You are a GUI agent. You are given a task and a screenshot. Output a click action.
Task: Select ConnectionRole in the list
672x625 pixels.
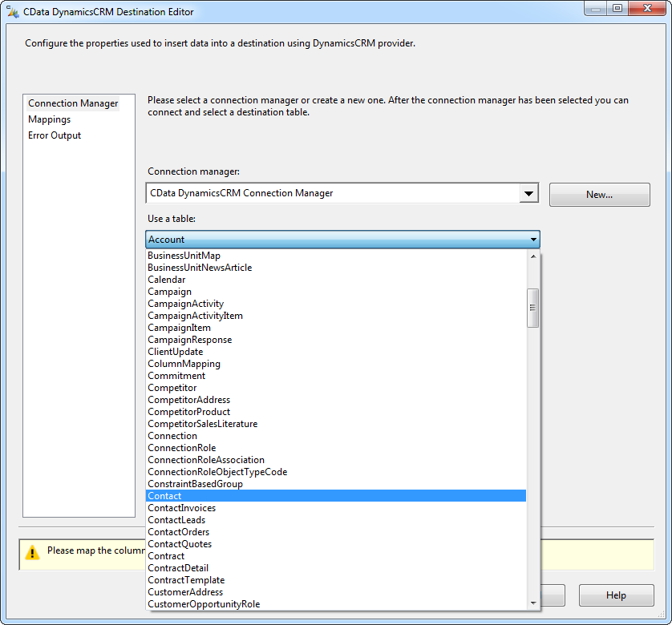181,448
